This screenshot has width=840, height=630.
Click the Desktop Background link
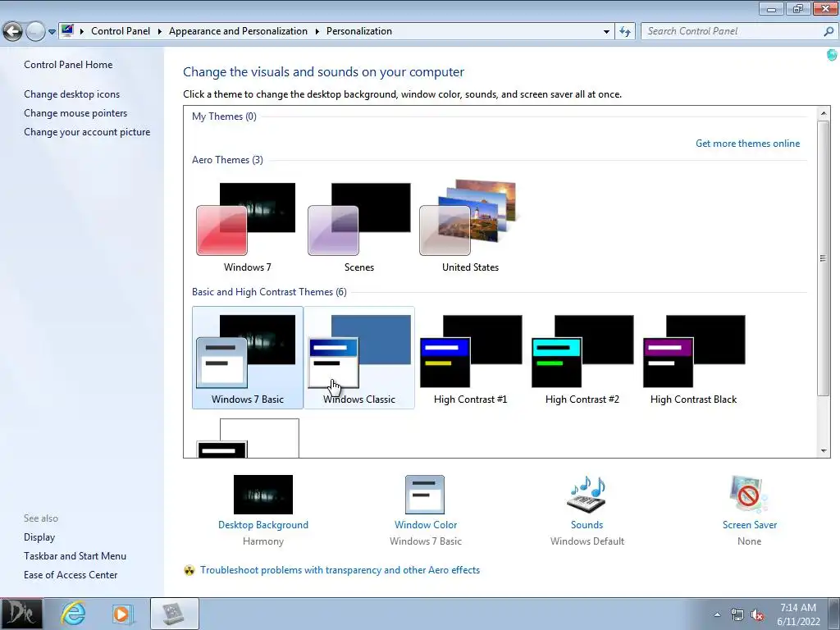click(263, 525)
